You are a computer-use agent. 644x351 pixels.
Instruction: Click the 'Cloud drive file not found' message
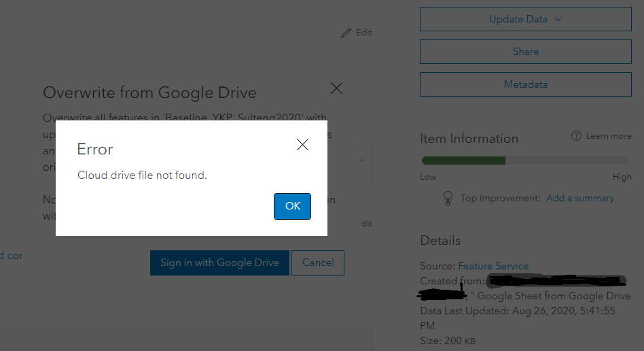142,175
